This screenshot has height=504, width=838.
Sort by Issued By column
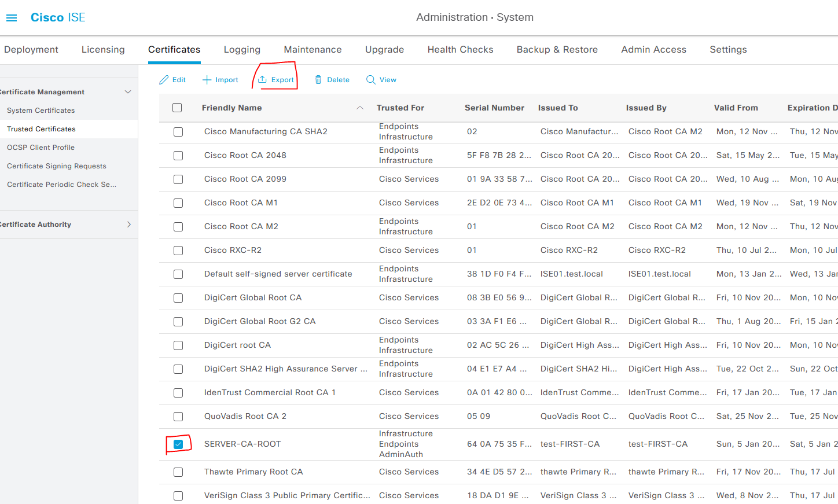click(646, 108)
